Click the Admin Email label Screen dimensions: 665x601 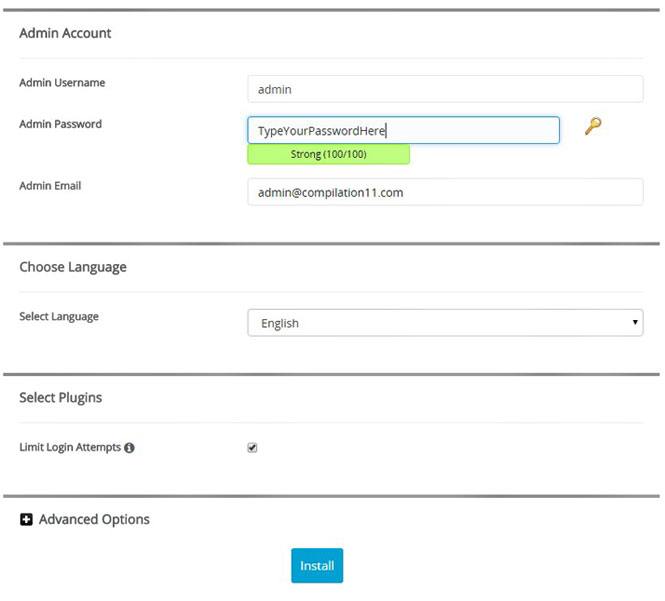click(50, 186)
